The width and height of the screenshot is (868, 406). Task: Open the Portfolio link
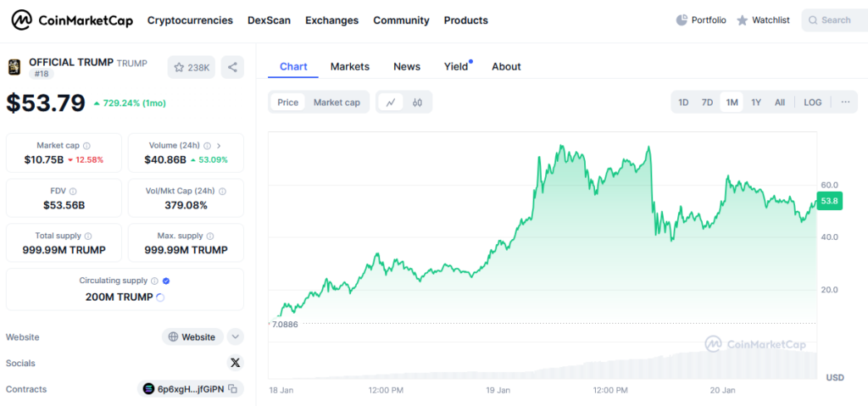coord(701,20)
